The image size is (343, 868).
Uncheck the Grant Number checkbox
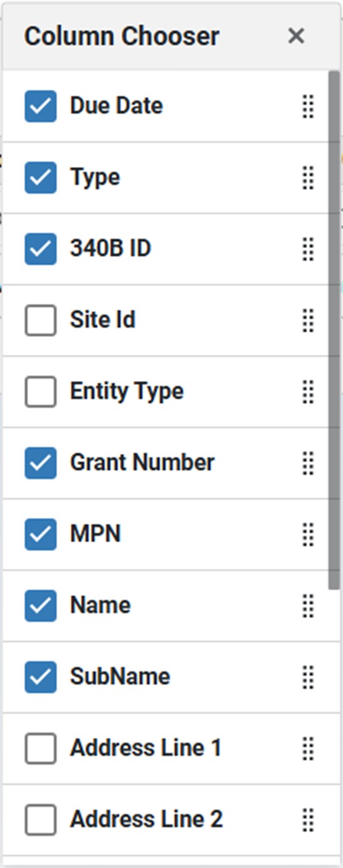[x=41, y=463]
